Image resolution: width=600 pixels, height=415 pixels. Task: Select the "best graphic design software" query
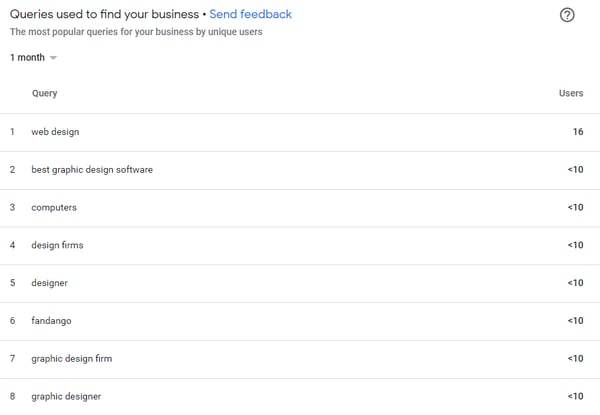click(92, 170)
